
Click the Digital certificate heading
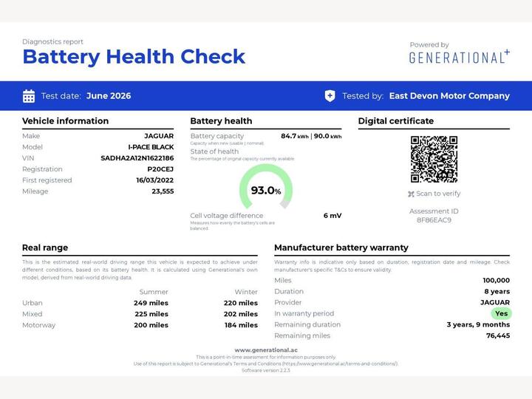[x=396, y=121]
